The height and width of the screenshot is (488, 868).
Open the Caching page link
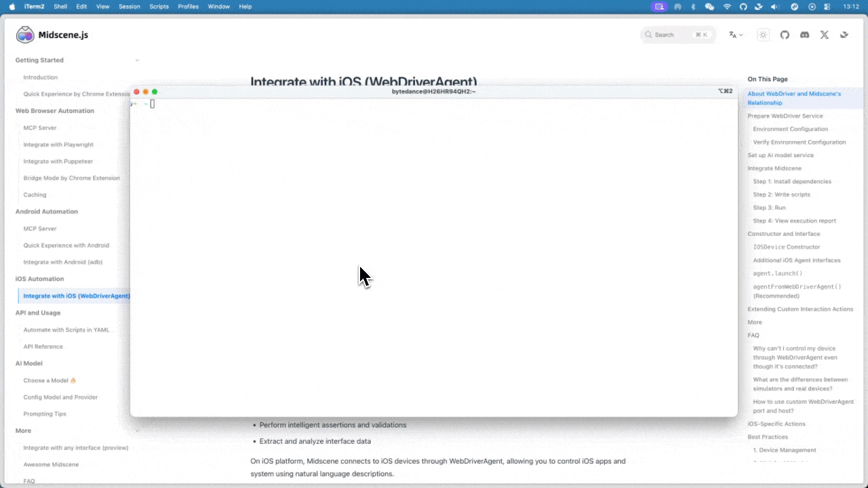pos(35,195)
